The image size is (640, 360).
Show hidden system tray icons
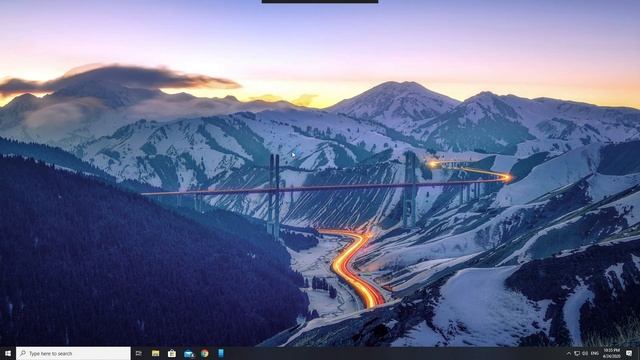[x=569, y=353]
